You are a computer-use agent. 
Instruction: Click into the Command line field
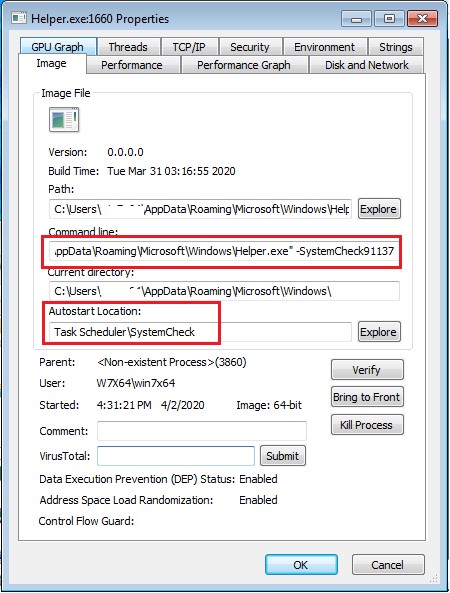[224, 251]
